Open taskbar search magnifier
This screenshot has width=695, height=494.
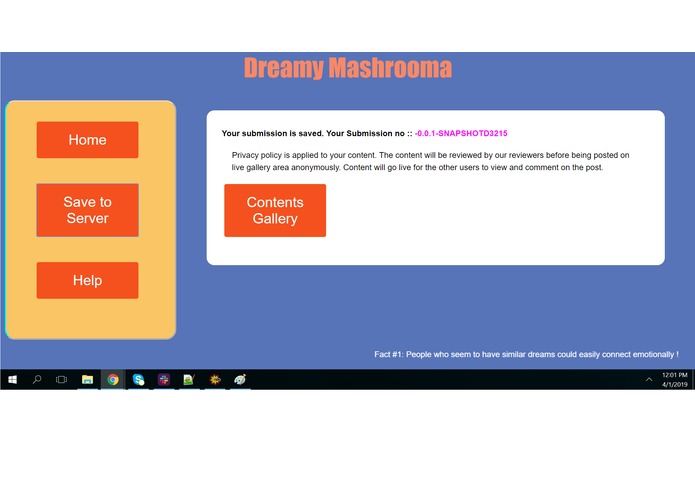(x=37, y=380)
